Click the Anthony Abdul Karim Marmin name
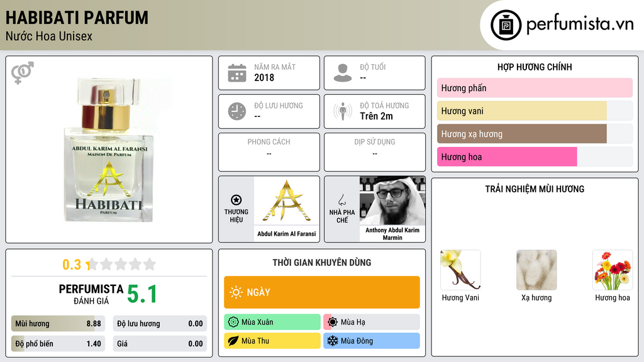The width and height of the screenshot is (644, 362). (x=392, y=234)
